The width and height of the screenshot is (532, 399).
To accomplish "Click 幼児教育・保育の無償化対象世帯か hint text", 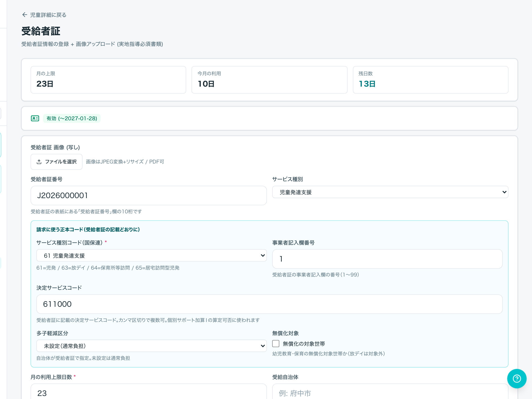I will click(329, 354).
